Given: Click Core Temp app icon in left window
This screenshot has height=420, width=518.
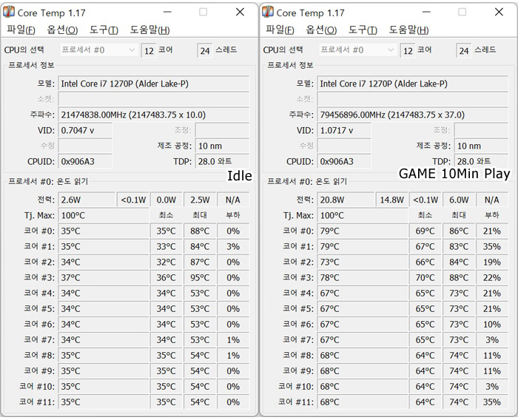Looking at the screenshot, I should pos(9,12).
